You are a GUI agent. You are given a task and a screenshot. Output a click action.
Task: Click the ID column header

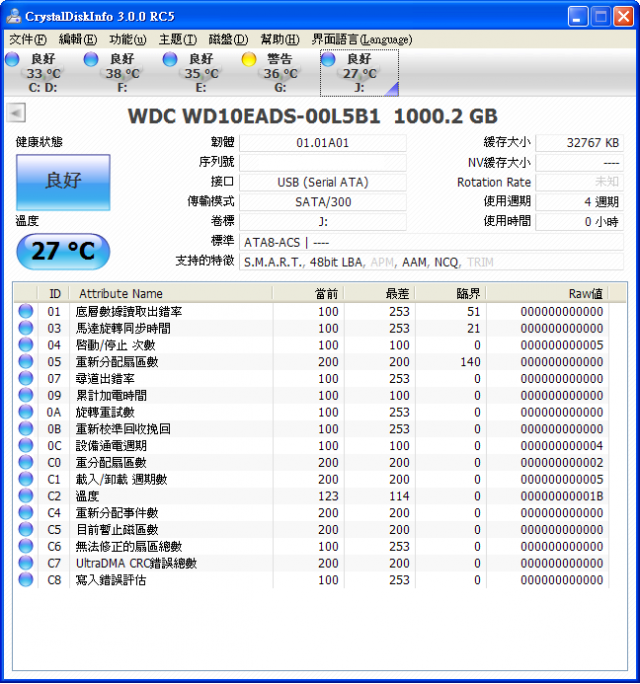[54, 294]
